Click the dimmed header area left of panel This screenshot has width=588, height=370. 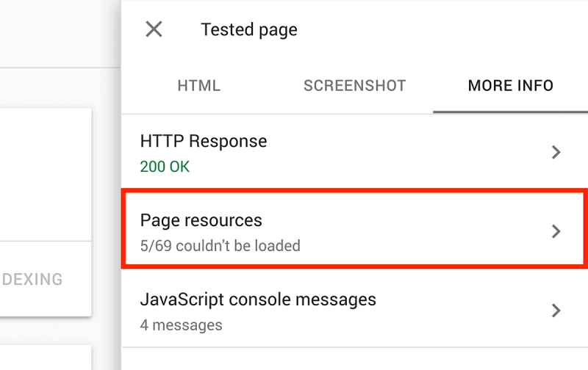click(x=60, y=34)
